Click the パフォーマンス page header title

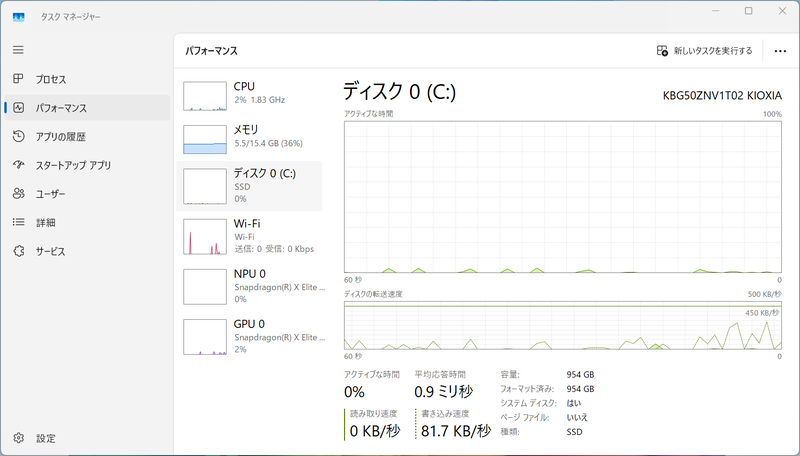(211, 51)
